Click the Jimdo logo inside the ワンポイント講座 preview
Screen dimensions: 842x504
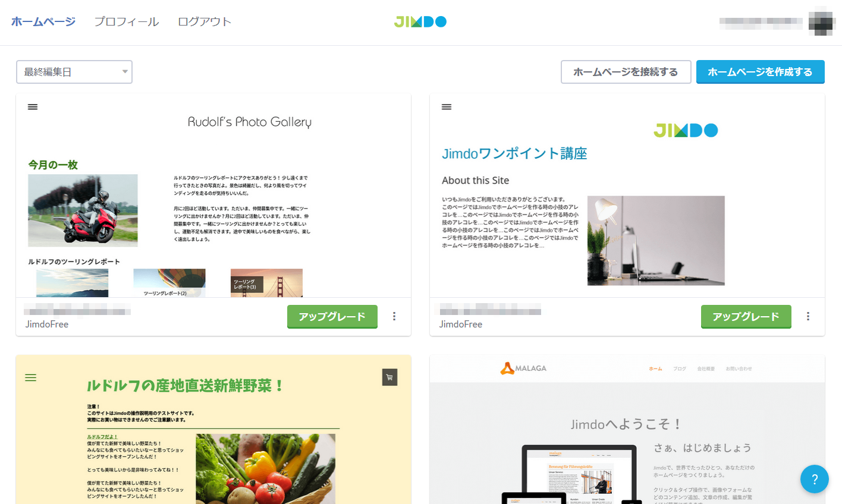click(x=686, y=130)
